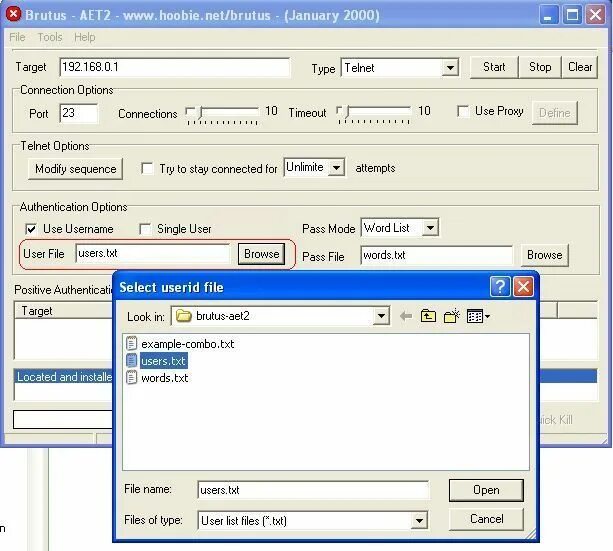Open the Help menu
Viewport: 613px width, 551px height.
click(x=84, y=37)
